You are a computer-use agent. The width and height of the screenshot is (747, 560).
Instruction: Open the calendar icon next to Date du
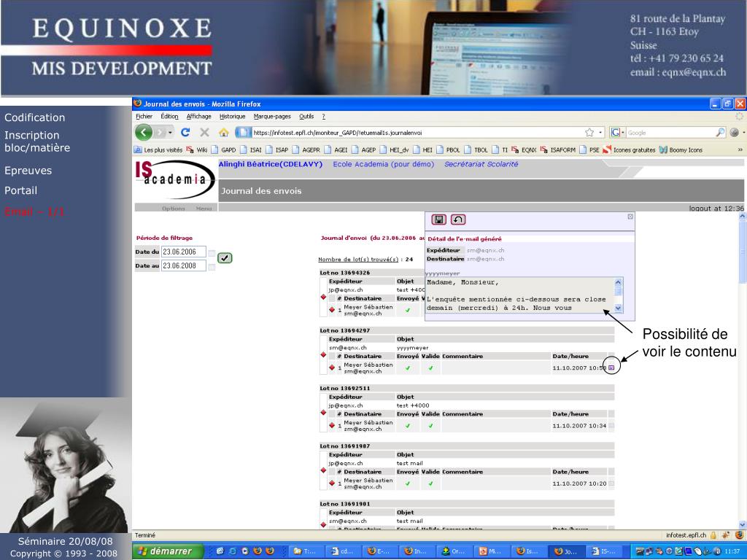click(x=212, y=253)
